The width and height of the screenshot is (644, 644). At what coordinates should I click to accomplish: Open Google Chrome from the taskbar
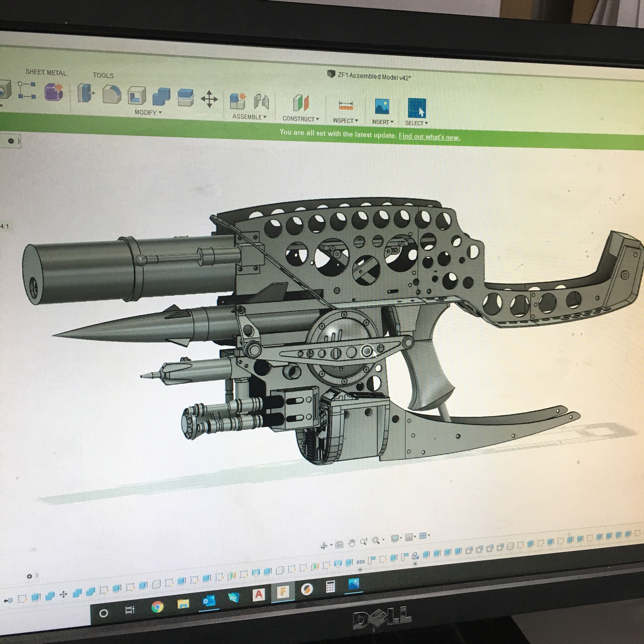[x=157, y=607]
